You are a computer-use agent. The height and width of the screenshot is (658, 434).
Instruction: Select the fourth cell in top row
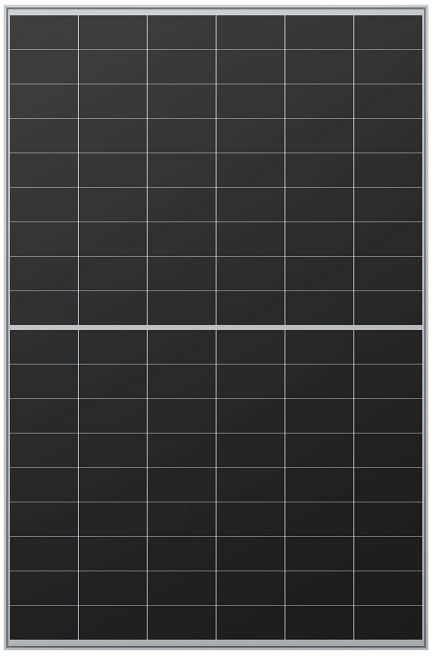(x=251, y=32)
